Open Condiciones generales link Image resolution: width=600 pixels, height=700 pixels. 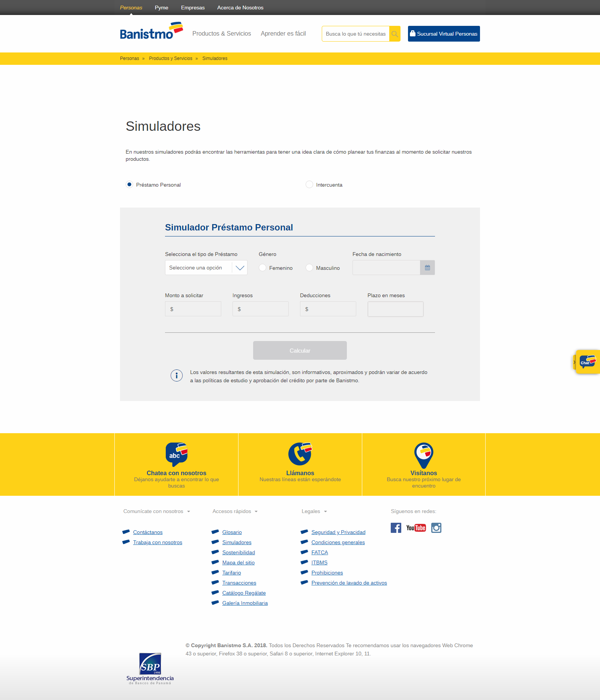(338, 542)
